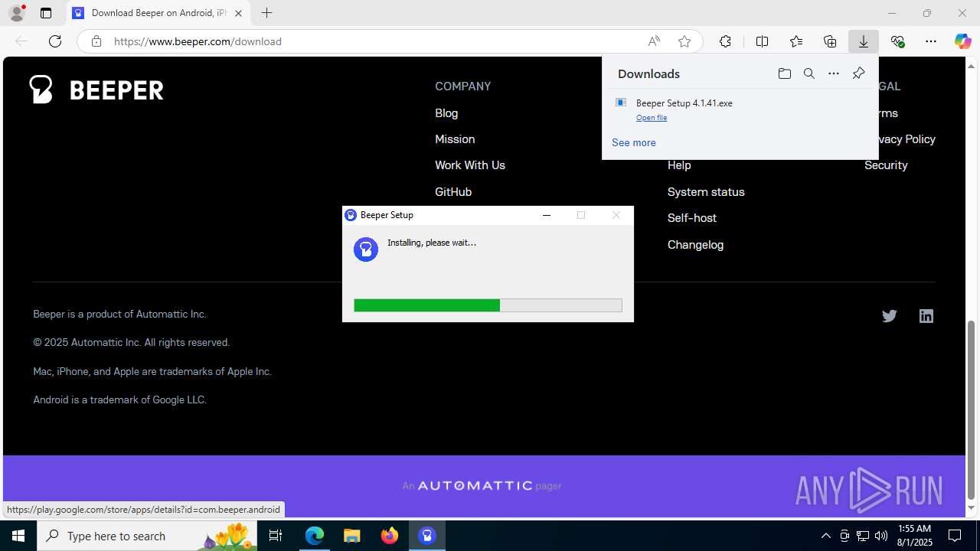Open Browser essentials icon
Viewport: 980px width, 551px height.
(x=897, y=41)
